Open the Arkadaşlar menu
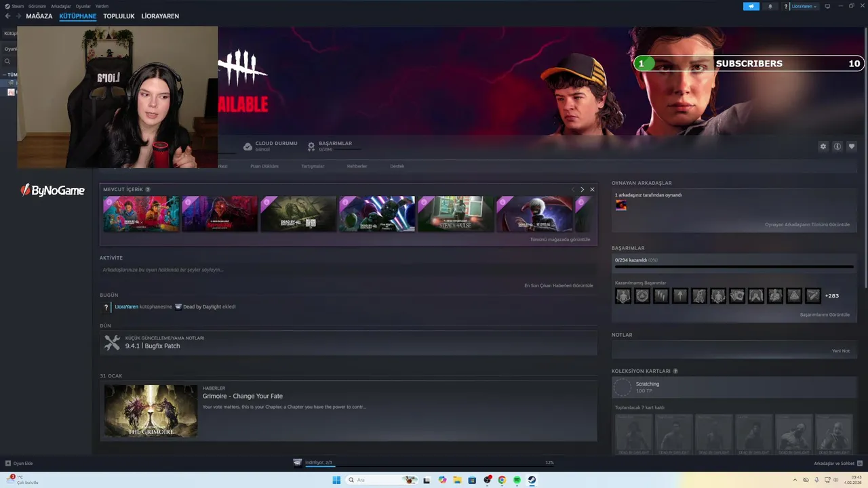The height and width of the screenshot is (488, 868). [x=61, y=6]
